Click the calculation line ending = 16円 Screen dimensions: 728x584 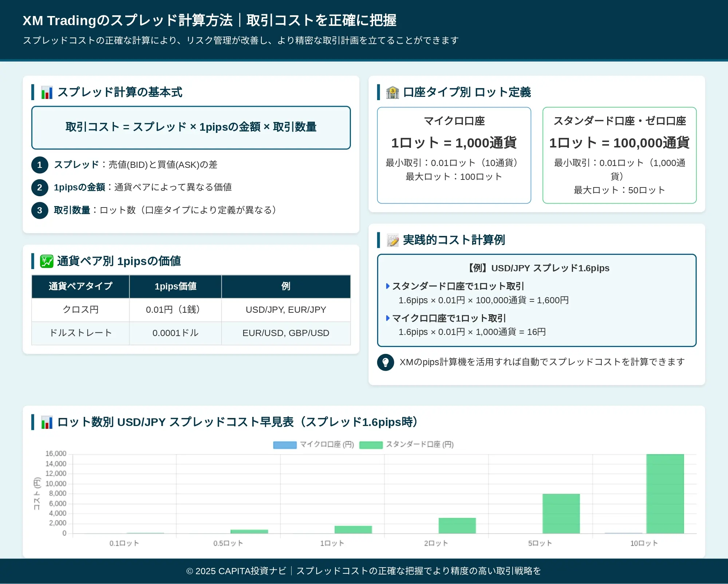[472, 332]
